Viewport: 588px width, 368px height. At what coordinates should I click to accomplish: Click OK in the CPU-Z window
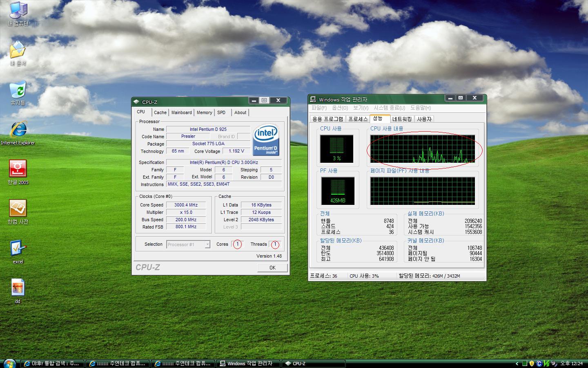pyautogui.click(x=272, y=267)
